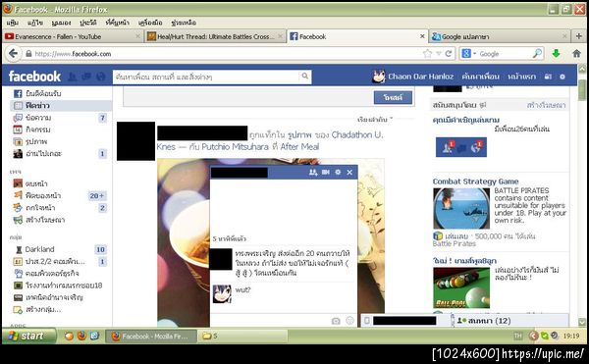
Task: Open account settings gear in Facebook header
Action: click(562, 77)
